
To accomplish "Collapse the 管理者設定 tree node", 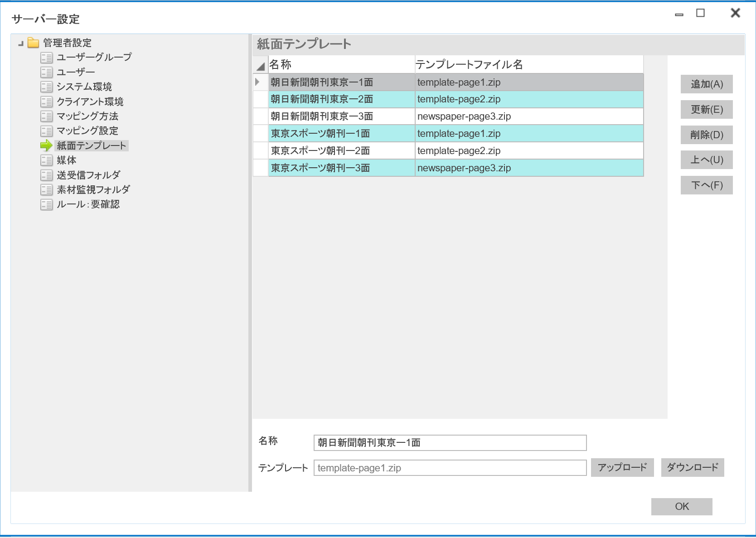I will pyautogui.click(x=21, y=44).
